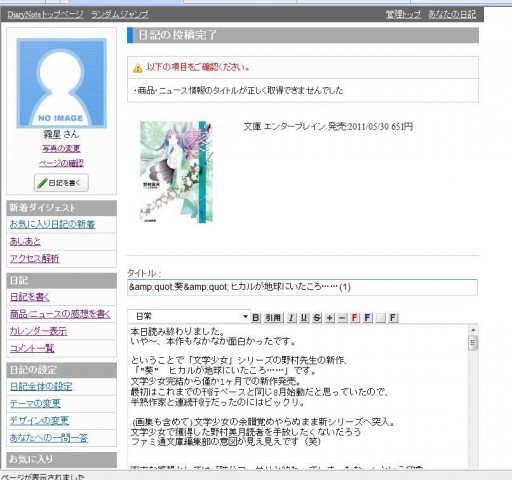
Task: Open アクセス解析 in sidebar
Action: [x=35, y=258]
